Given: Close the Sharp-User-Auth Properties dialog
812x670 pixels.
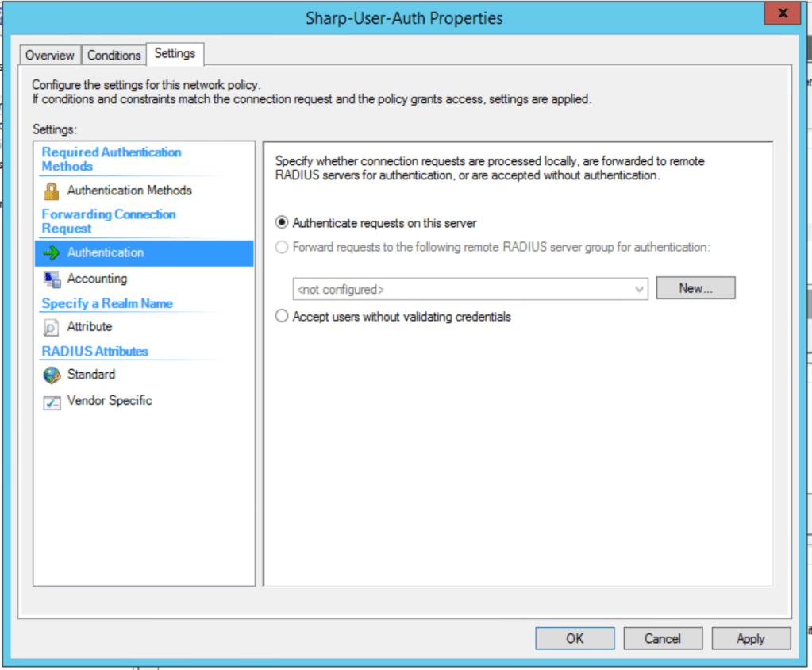Looking at the screenshot, I should coord(783,13).
